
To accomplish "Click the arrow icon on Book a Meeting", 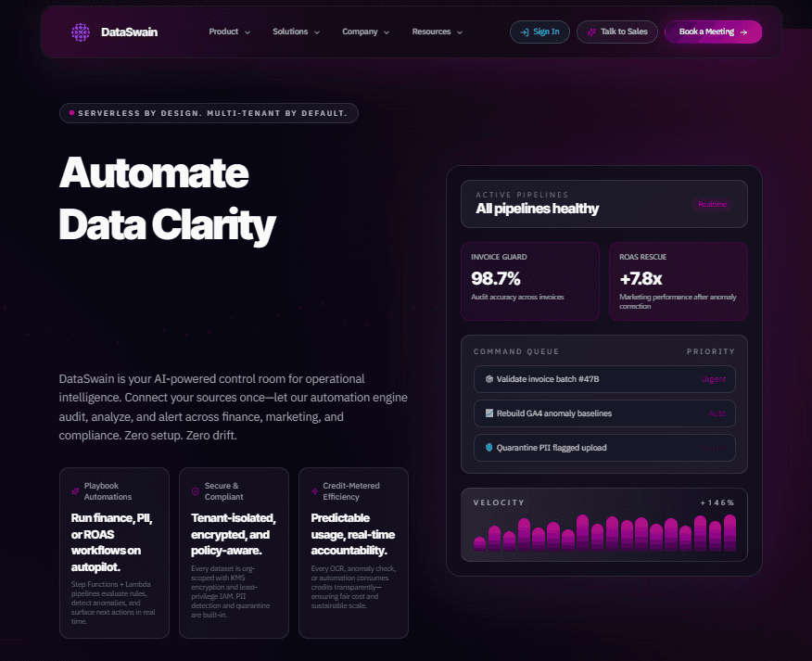I will [746, 32].
